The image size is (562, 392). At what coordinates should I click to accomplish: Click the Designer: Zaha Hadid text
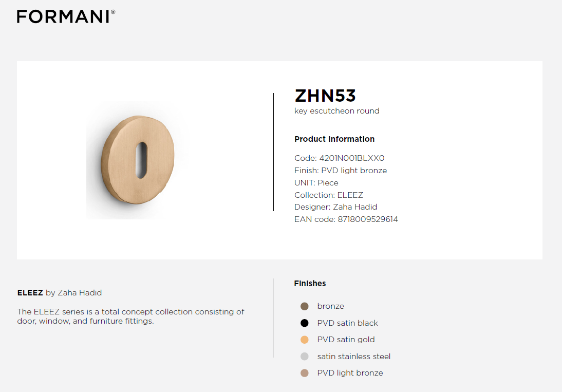[x=335, y=207]
